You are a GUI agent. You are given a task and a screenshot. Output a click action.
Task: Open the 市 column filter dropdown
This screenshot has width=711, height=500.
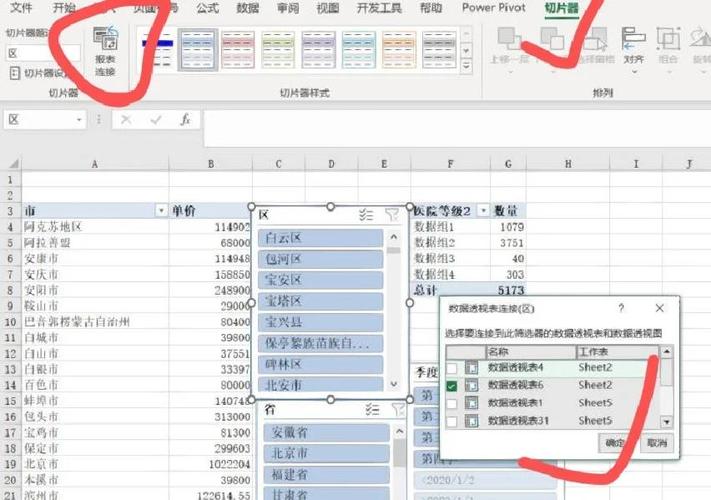pos(160,211)
